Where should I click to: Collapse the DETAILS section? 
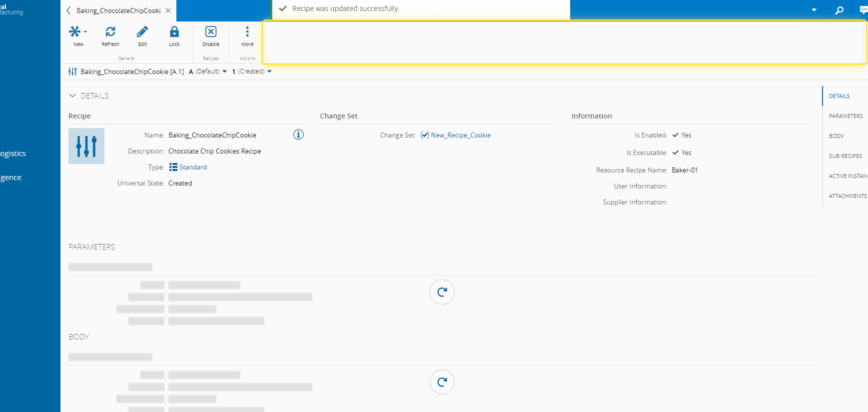pos(72,95)
